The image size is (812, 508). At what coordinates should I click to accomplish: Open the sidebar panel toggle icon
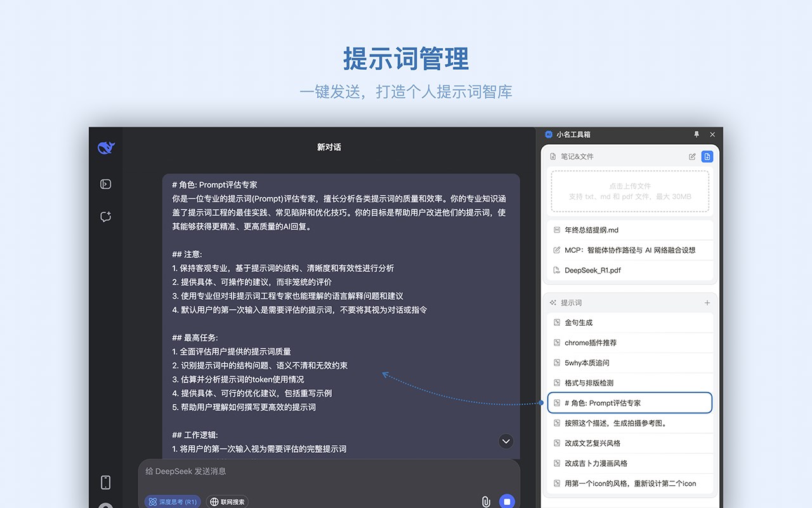[106, 184]
